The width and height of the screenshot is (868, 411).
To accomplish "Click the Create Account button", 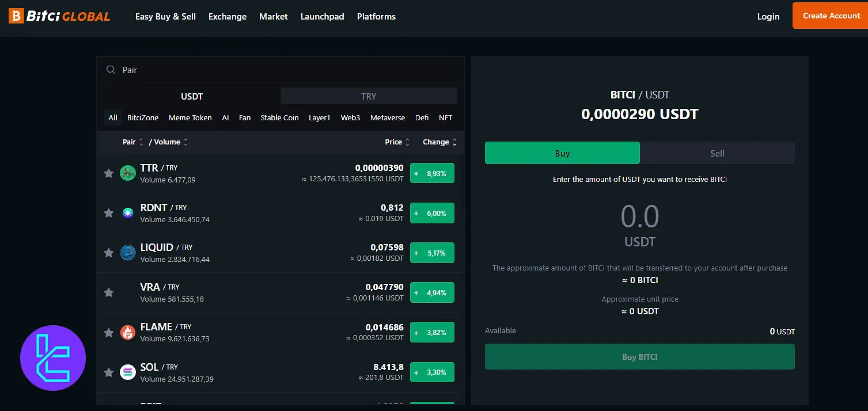I will [x=831, y=16].
